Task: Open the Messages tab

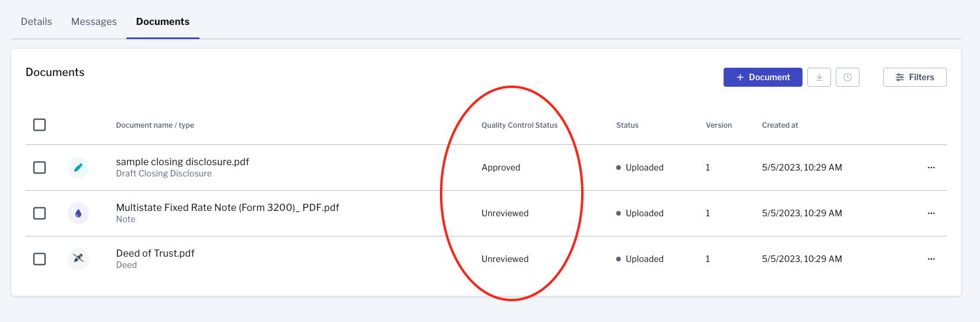Action: click(94, 21)
